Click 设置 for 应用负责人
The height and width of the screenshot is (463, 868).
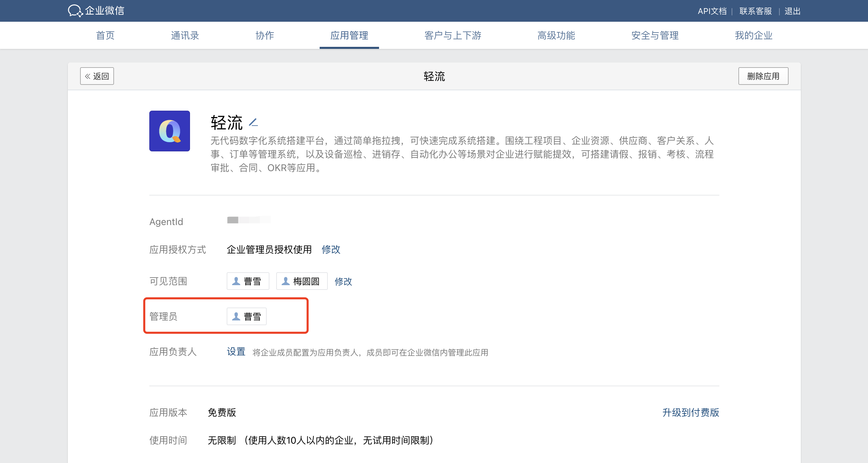[236, 352]
